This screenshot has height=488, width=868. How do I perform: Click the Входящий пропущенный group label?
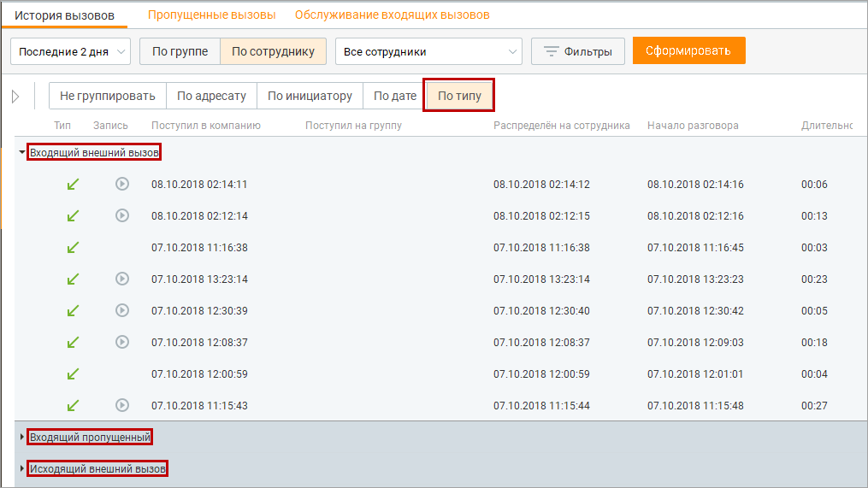pyautogui.click(x=91, y=437)
